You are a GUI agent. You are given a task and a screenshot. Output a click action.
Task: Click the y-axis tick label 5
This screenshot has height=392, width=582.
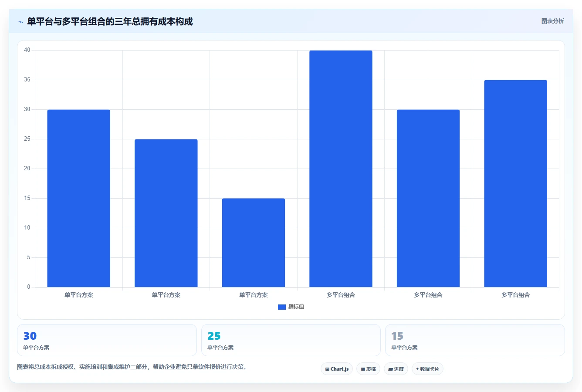(29, 257)
